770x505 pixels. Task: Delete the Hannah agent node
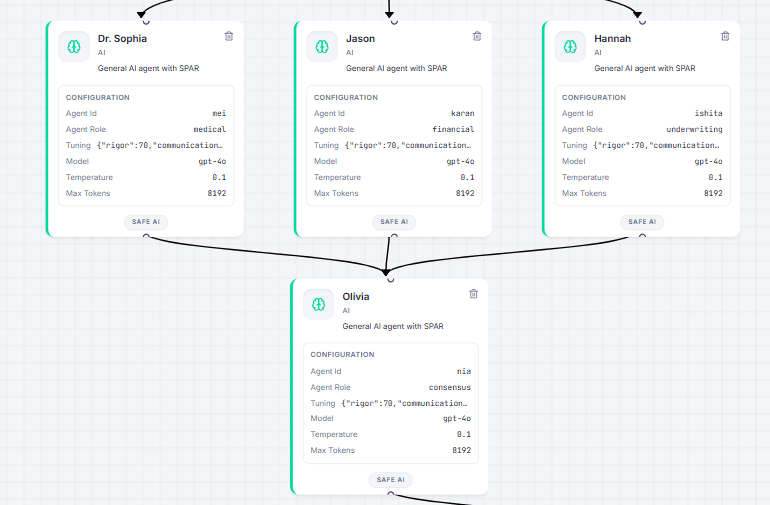click(x=725, y=36)
